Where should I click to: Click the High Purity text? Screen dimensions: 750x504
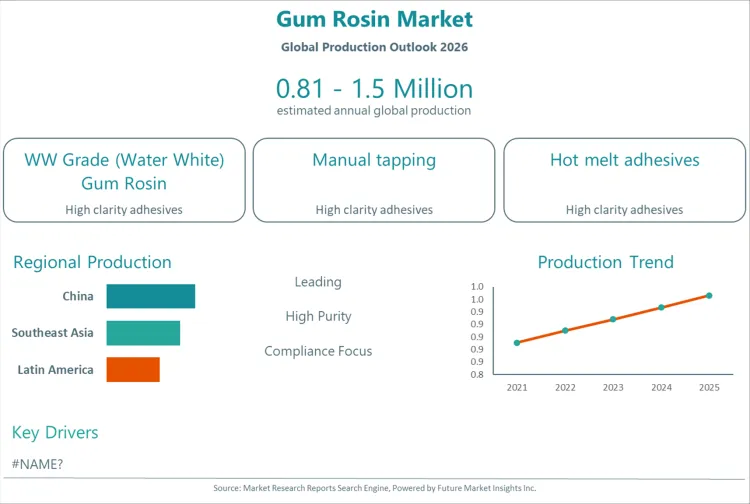point(319,316)
